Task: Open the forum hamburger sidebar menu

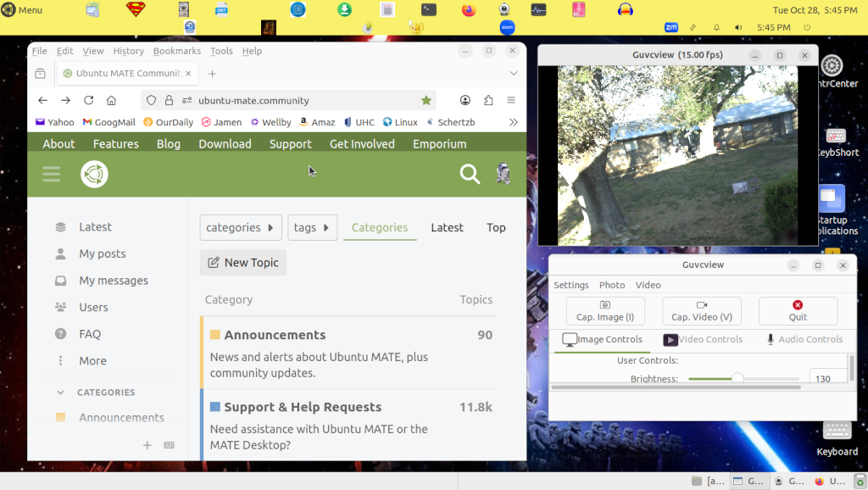Action: (51, 175)
